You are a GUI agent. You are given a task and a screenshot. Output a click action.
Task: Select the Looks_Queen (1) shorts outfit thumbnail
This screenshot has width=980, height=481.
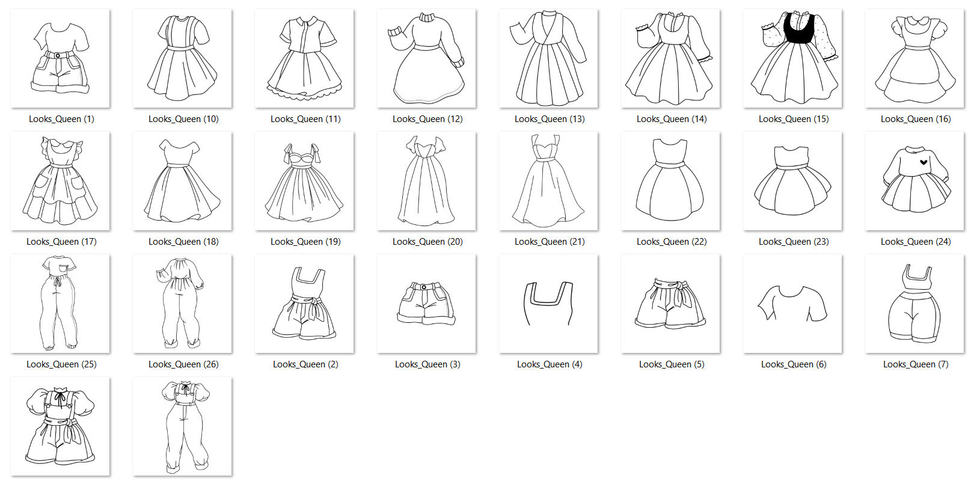pyautogui.click(x=60, y=58)
